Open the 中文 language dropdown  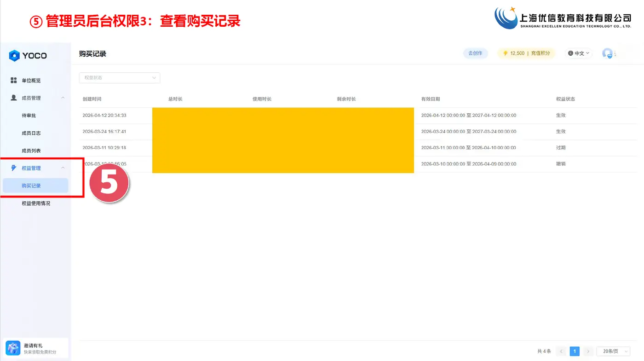click(x=579, y=53)
